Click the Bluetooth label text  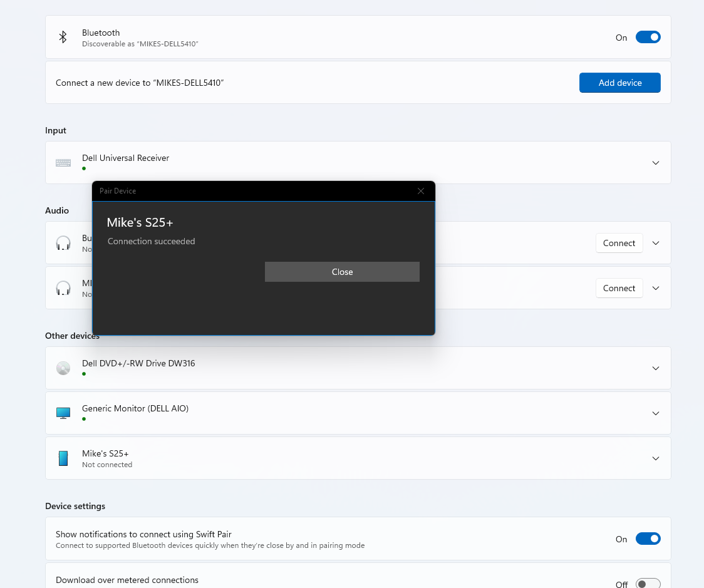click(x=101, y=33)
